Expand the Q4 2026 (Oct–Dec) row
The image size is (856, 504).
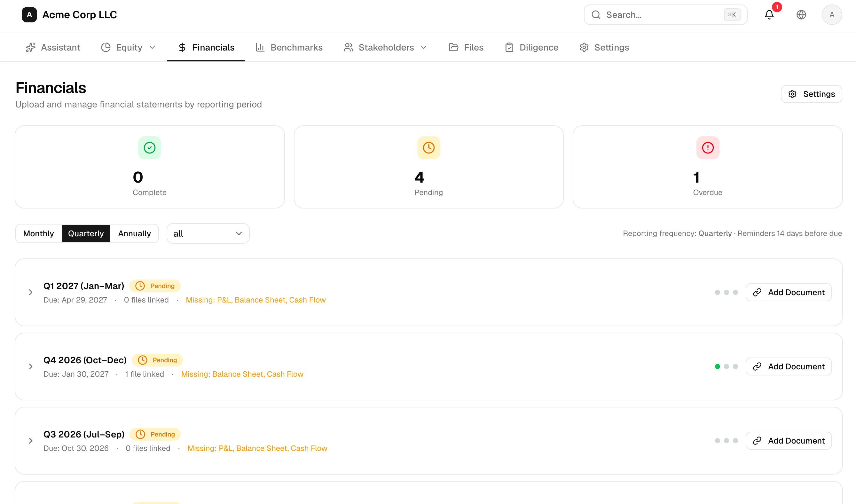tap(31, 366)
